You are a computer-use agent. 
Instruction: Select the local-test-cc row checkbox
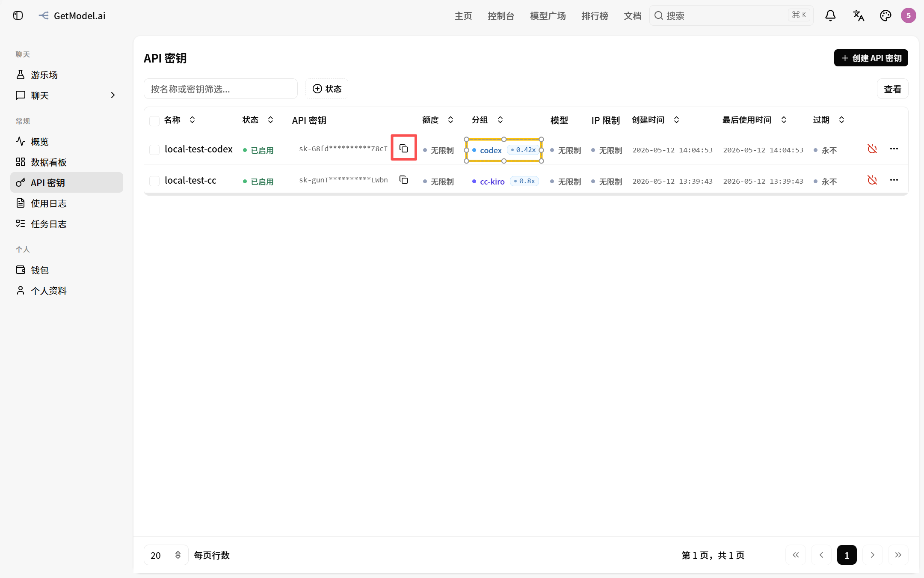pos(154,181)
